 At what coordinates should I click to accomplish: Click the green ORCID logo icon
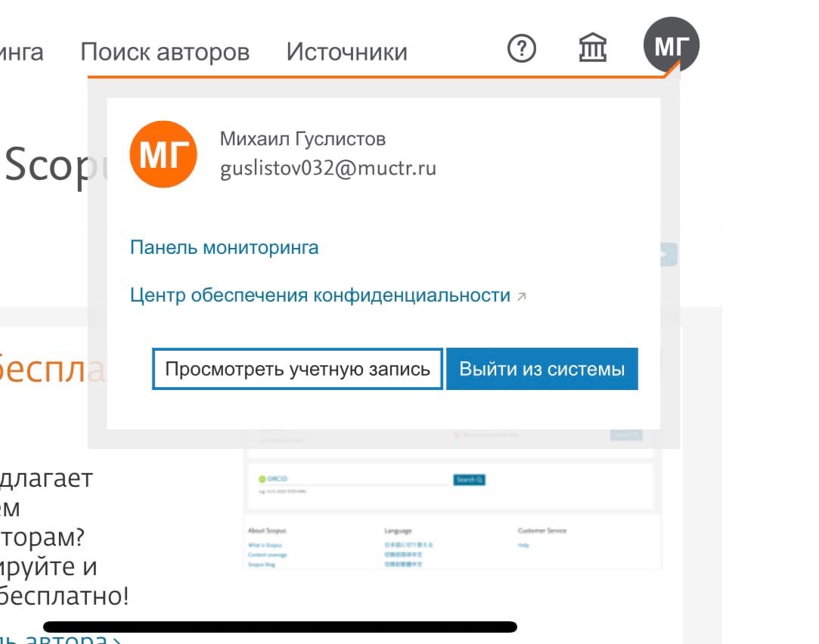point(262,479)
